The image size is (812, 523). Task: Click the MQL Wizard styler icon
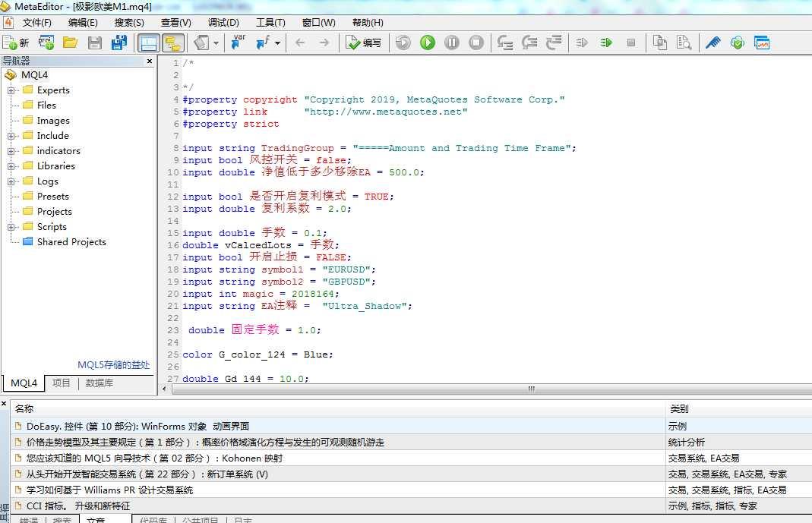[201, 43]
